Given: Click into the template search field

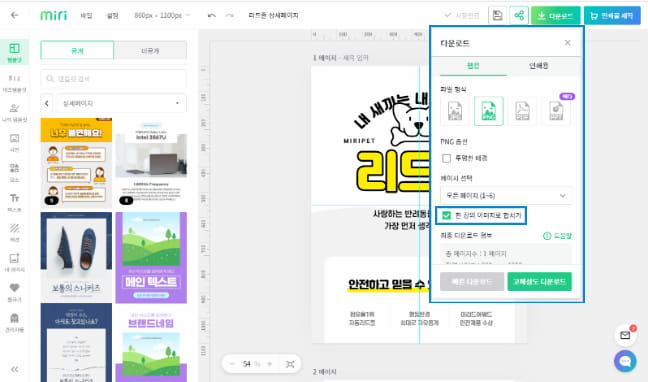Looking at the screenshot, I should [113, 79].
